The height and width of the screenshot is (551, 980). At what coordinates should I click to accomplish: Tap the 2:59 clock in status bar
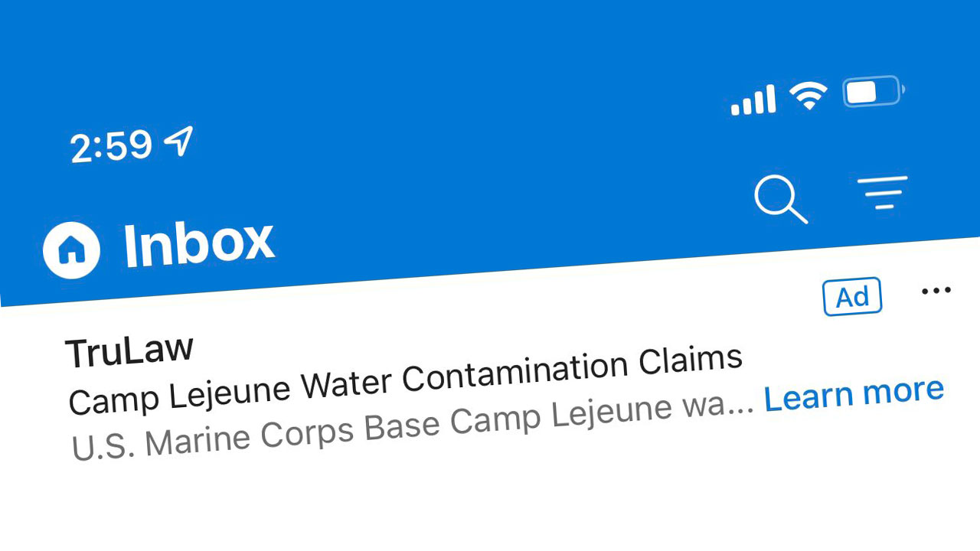coord(111,145)
